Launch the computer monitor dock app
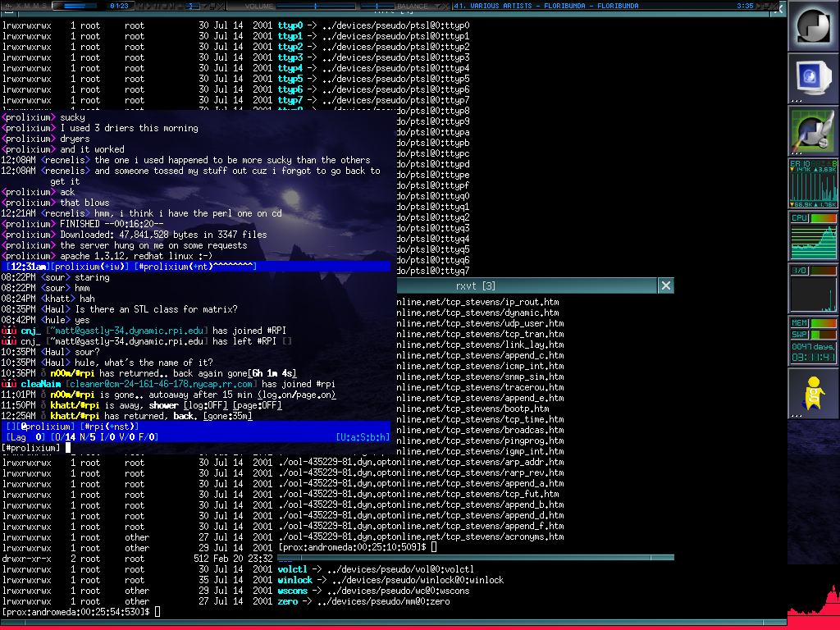 [x=813, y=78]
